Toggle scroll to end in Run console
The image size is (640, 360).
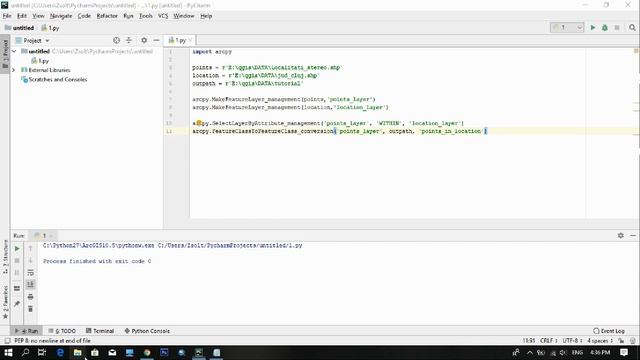click(30, 284)
